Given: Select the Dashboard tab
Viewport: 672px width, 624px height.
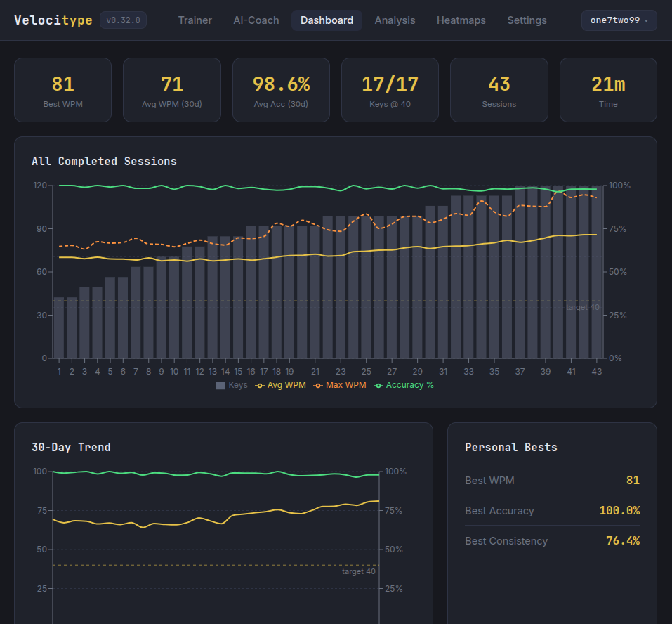Looking at the screenshot, I should point(327,20).
